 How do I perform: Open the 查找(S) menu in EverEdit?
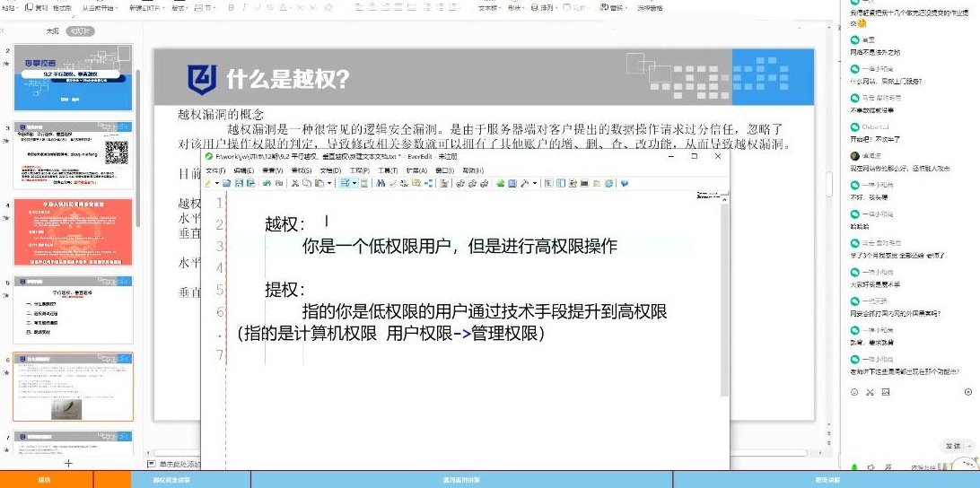pyautogui.click(x=302, y=170)
